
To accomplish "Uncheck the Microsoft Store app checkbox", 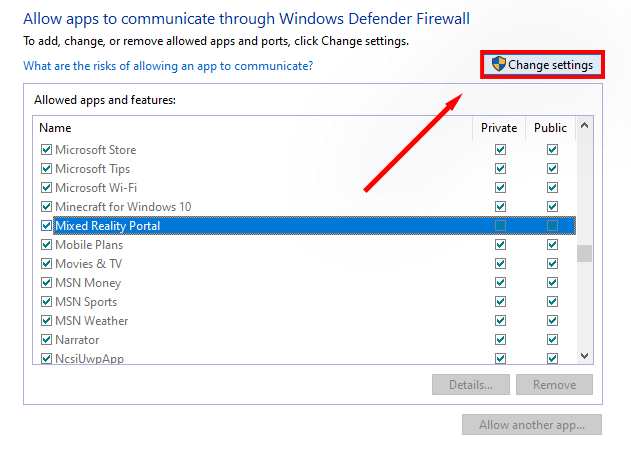I will [46, 150].
